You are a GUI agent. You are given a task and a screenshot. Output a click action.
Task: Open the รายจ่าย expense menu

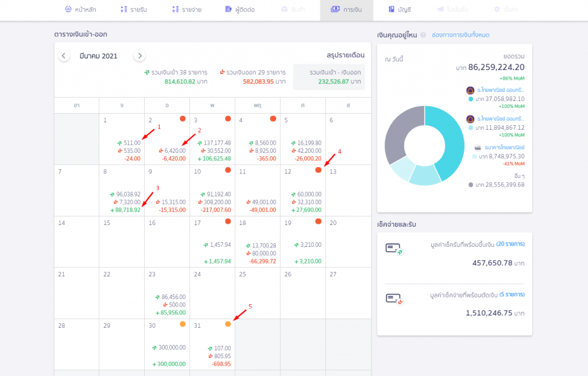coord(187,10)
